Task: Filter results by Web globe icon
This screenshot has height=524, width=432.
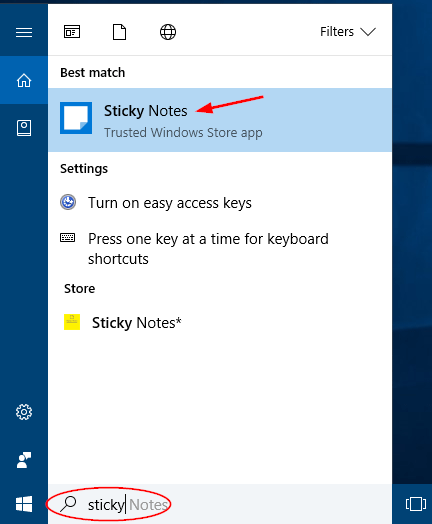Action: click(168, 32)
